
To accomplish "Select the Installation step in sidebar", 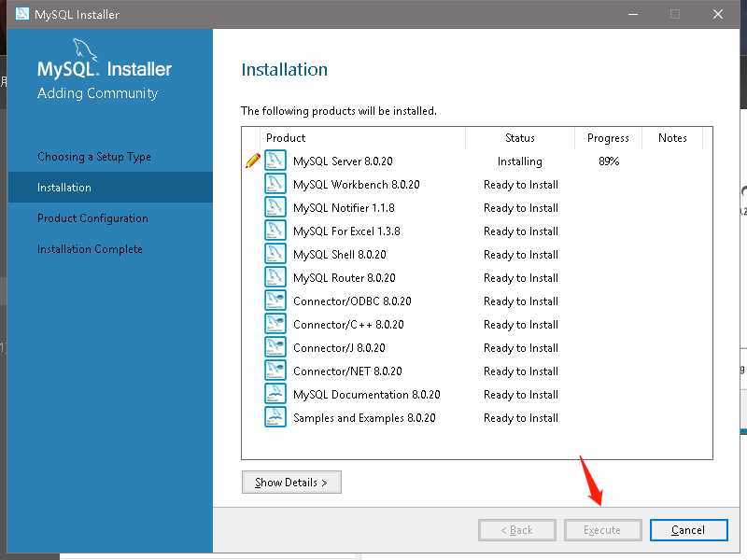I will pyautogui.click(x=110, y=188).
